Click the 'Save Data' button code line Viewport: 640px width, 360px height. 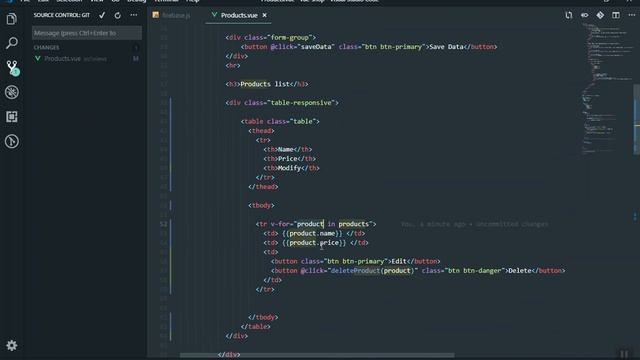click(x=369, y=47)
